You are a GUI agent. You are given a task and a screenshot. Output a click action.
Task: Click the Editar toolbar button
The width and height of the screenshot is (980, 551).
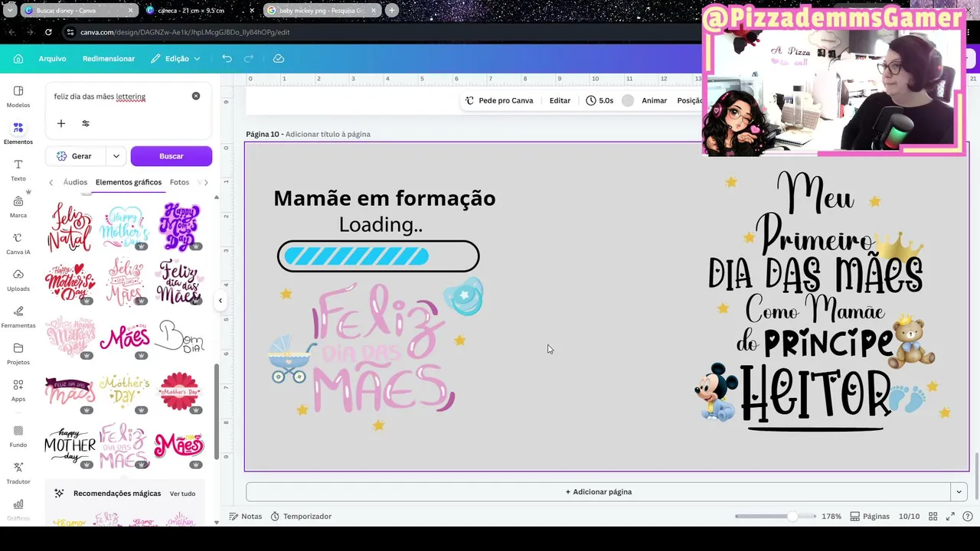(x=560, y=101)
